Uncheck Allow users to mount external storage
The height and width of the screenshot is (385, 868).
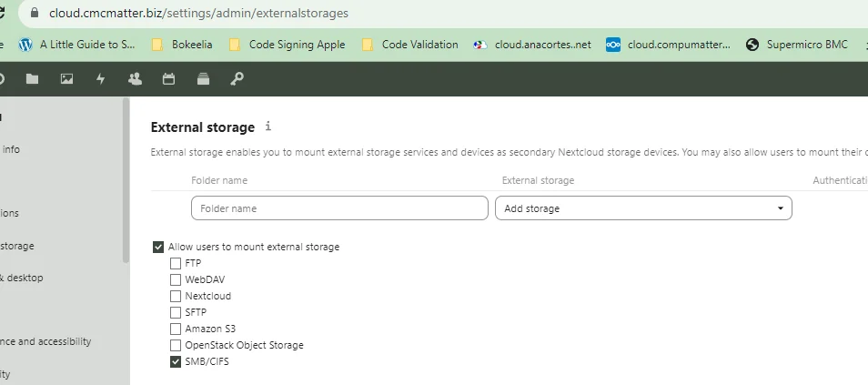coord(158,247)
